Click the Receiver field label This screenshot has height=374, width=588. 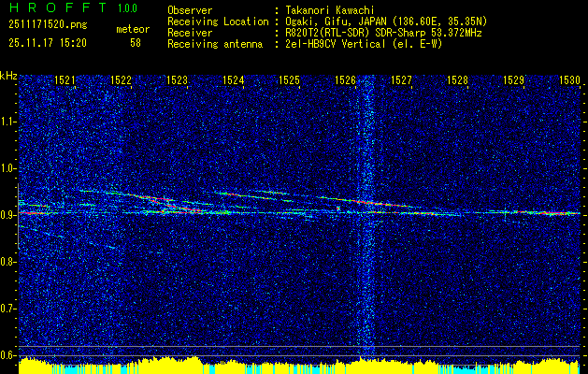click(190, 33)
